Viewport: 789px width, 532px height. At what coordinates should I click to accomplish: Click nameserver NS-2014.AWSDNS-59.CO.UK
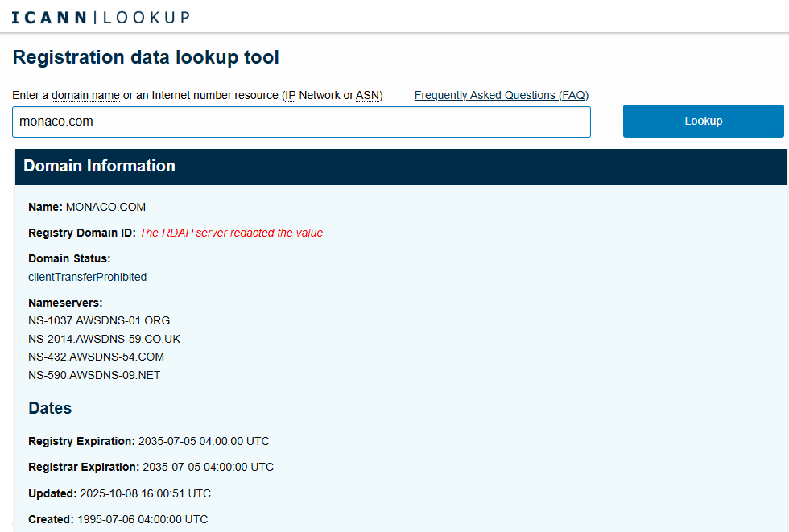tap(104, 339)
